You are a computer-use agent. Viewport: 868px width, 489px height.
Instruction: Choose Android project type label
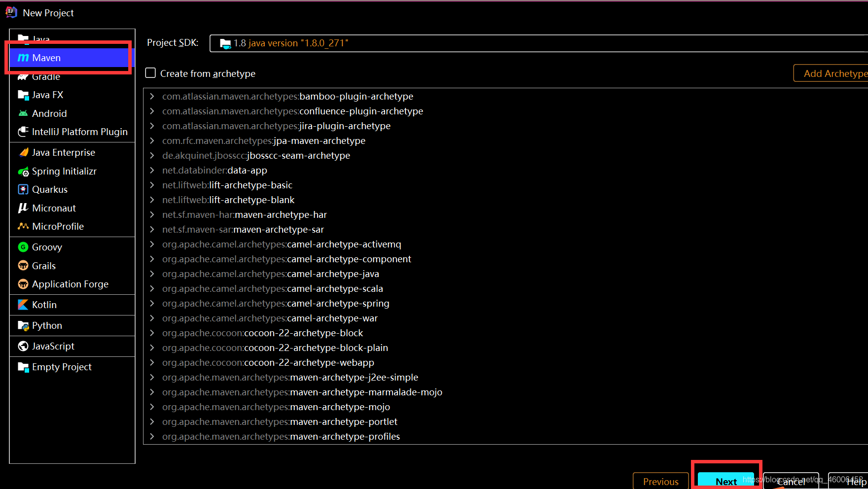49,113
